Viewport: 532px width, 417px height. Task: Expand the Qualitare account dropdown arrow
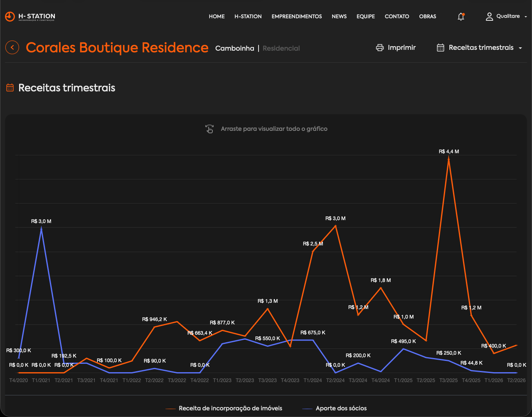click(x=526, y=17)
